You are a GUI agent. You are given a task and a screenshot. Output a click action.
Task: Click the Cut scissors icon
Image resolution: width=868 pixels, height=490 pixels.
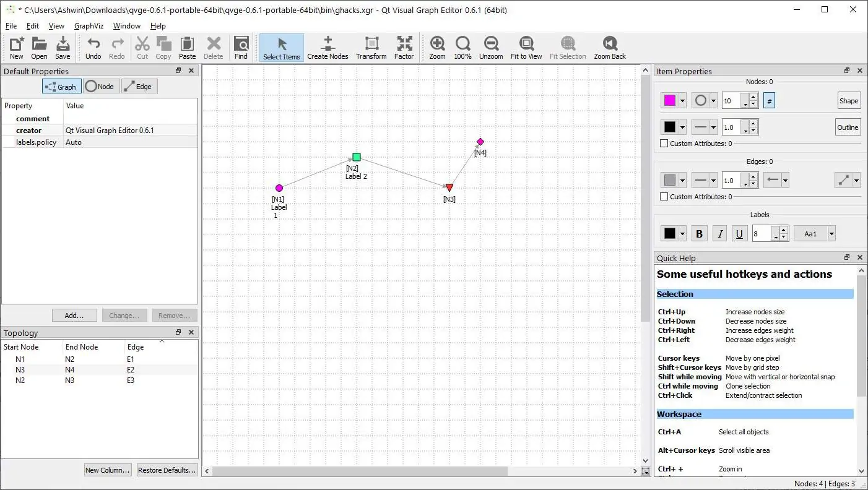point(142,48)
